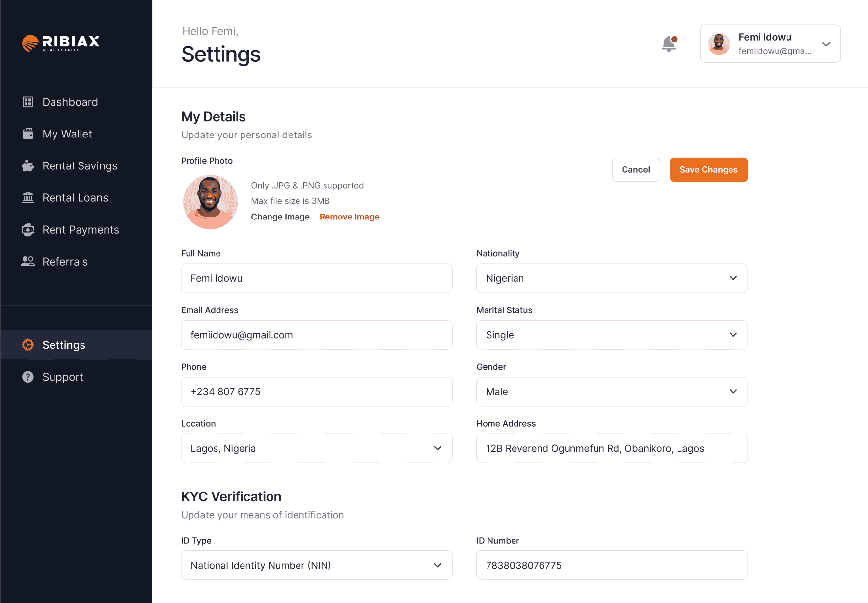Click the Change Image link

pos(280,217)
